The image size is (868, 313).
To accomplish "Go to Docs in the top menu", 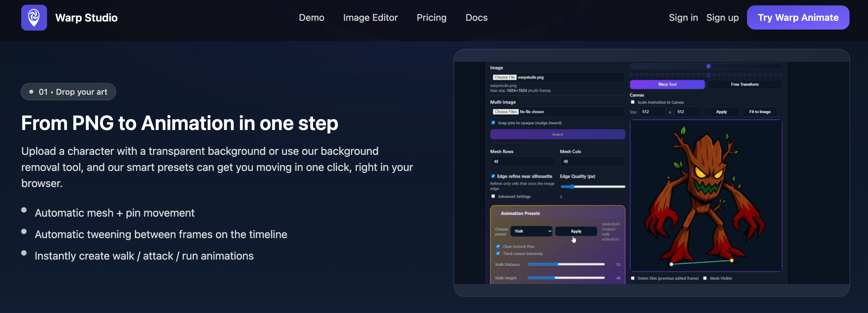I will click(476, 17).
